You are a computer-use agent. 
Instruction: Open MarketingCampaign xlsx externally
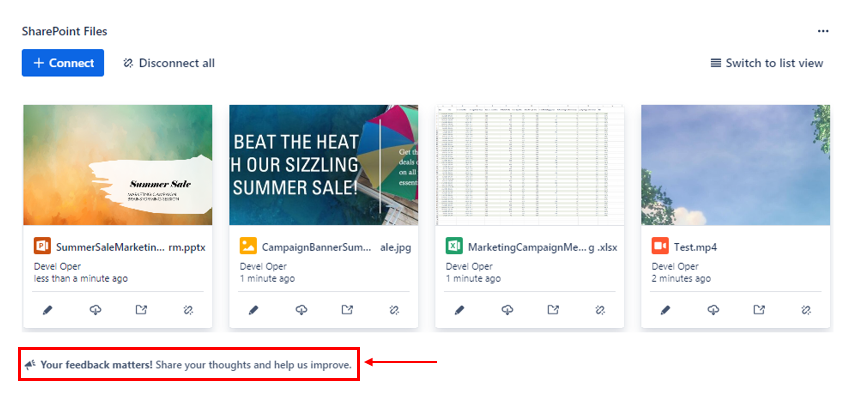tap(553, 310)
